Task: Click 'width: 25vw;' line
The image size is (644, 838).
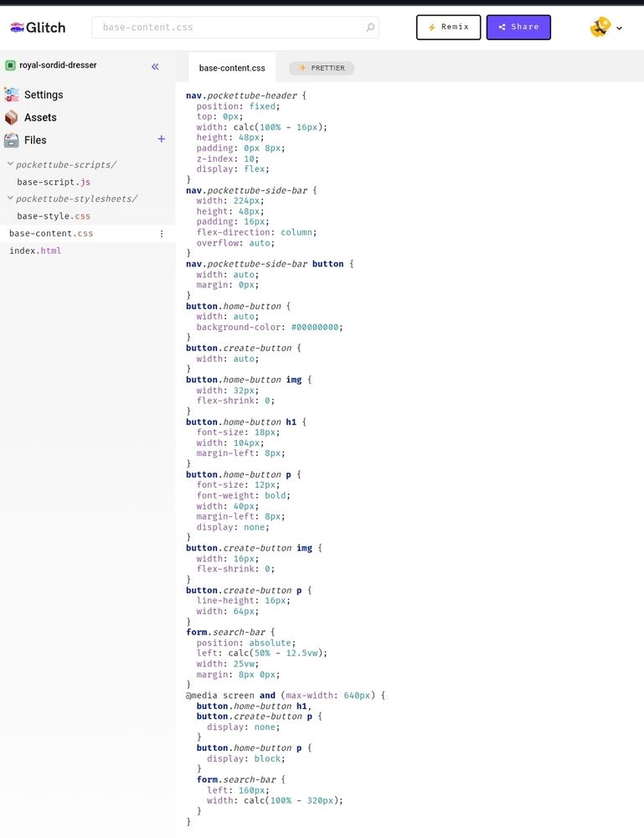Action: coord(228,664)
